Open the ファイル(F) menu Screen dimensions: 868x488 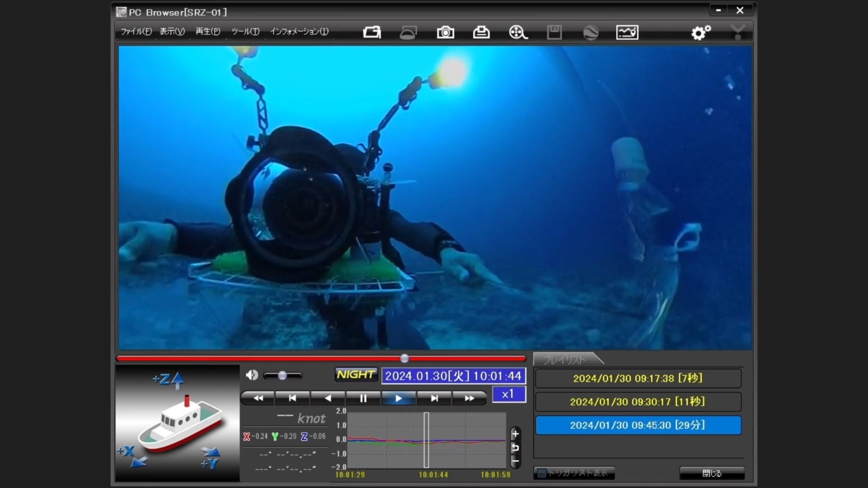[x=136, y=31]
